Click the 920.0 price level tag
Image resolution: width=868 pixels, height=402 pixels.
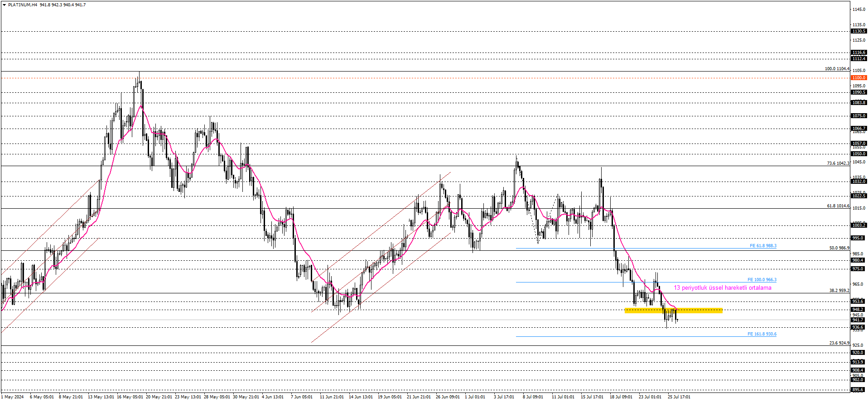[x=858, y=353]
